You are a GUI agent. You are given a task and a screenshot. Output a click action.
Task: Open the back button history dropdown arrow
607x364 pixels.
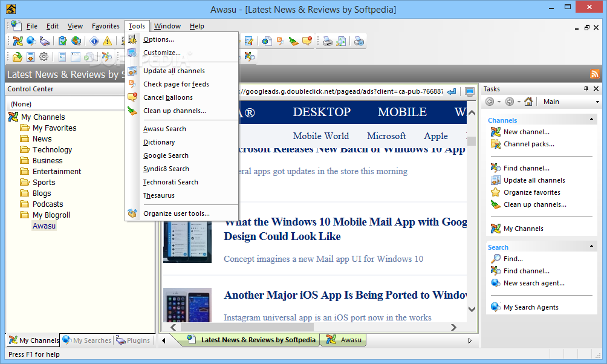(x=499, y=102)
